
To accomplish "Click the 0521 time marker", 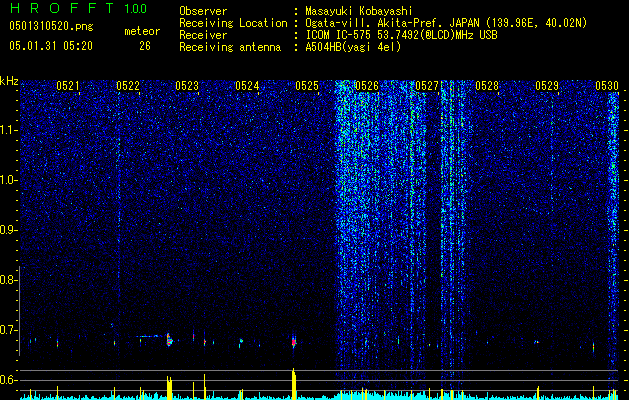I will click(67, 86).
